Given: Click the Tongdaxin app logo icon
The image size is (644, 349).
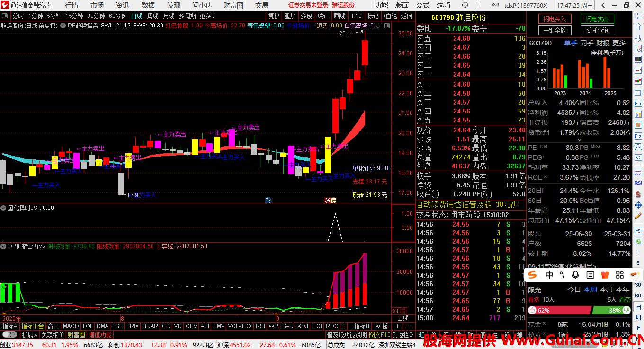Looking at the screenshot, I should [5, 5].
